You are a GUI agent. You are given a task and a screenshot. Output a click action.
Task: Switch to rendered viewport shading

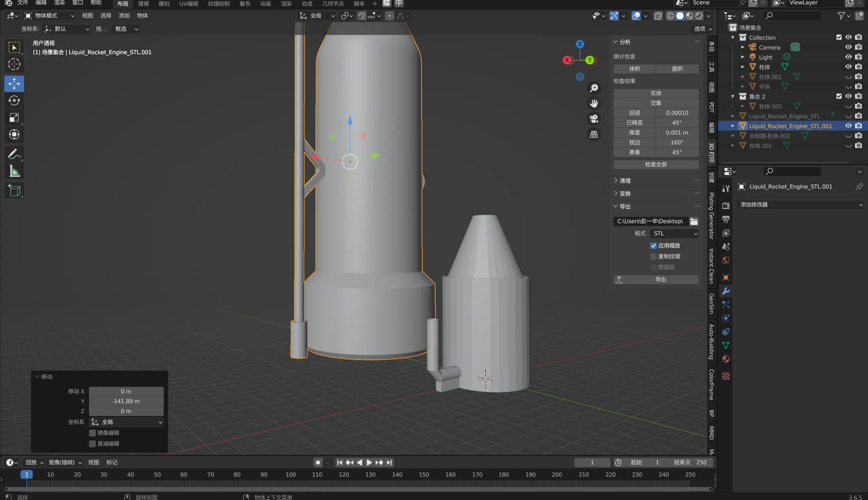pyautogui.click(x=699, y=16)
